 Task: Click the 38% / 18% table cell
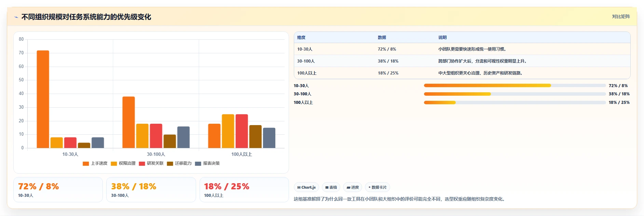click(388, 61)
